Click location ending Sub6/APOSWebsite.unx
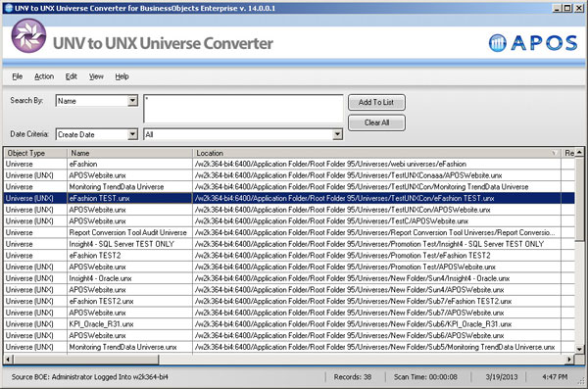The height and width of the screenshot is (389, 588). click(x=376, y=335)
